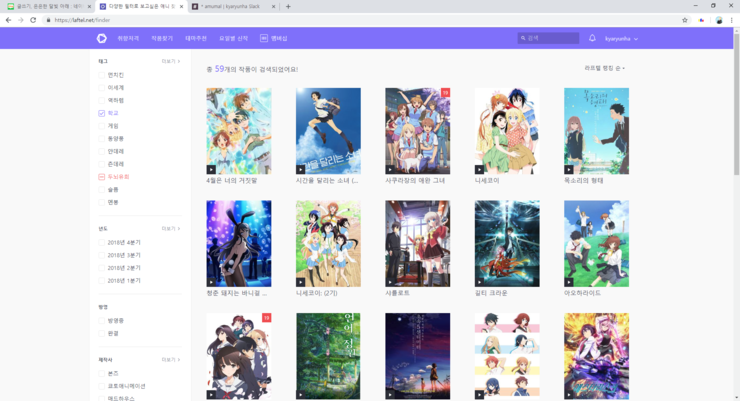Open the 니세코이 title link
The width and height of the screenshot is (740, 401).
tap(487, 181)
